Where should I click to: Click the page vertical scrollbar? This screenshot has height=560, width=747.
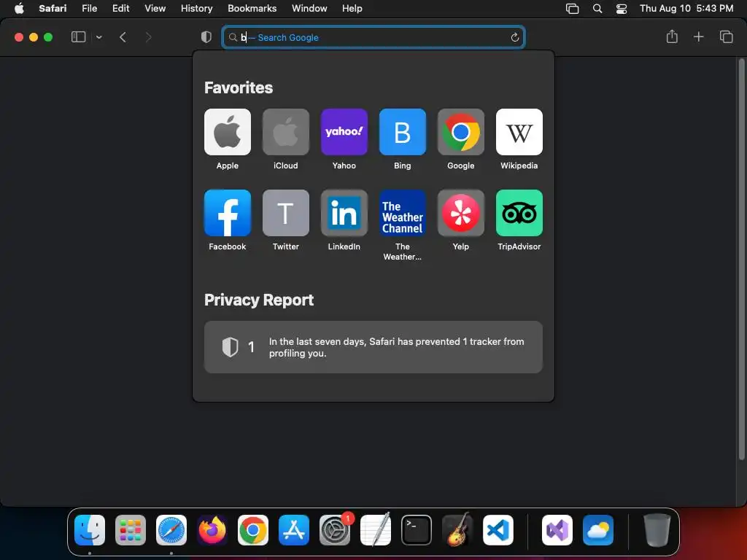[741, 260]
